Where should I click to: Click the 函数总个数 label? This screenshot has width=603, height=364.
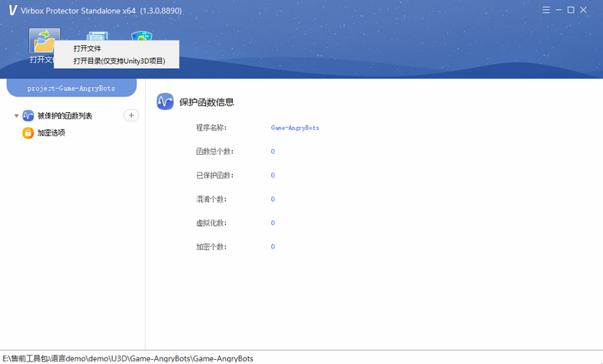point(215,151)
